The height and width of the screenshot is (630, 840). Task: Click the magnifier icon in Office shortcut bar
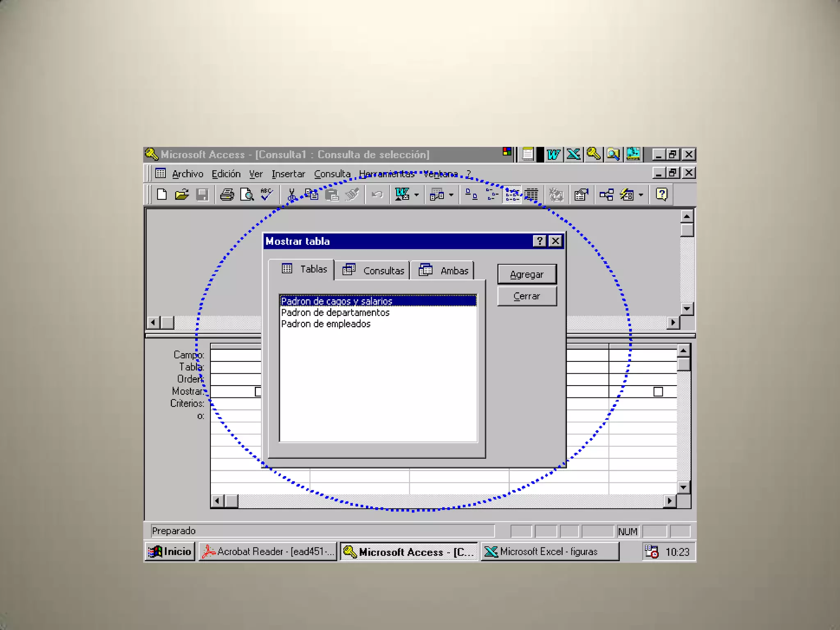613,155
